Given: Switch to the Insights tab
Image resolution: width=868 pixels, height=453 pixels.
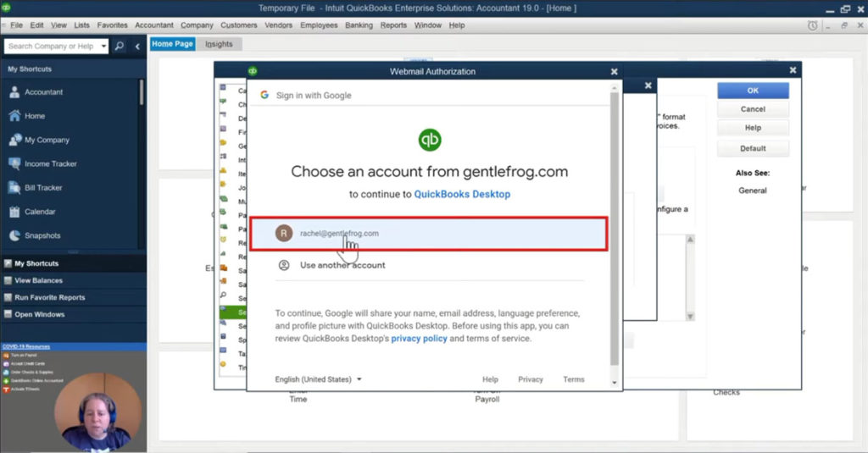Looking at the screenshot, I should [219, 44].
